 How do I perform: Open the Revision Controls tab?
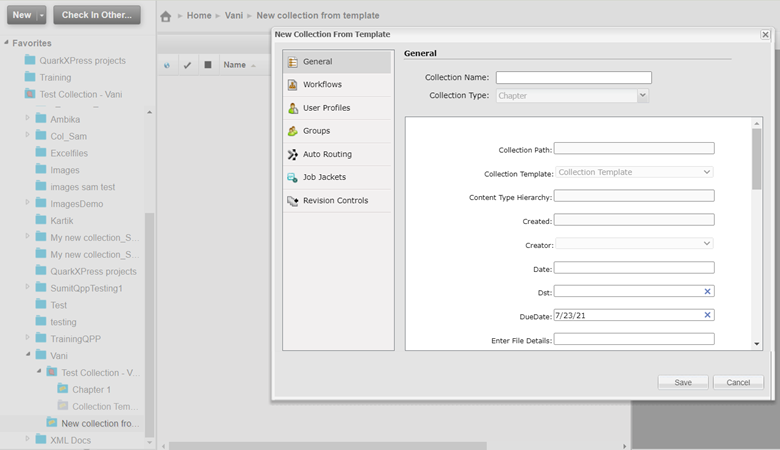(x=338, y=200)
